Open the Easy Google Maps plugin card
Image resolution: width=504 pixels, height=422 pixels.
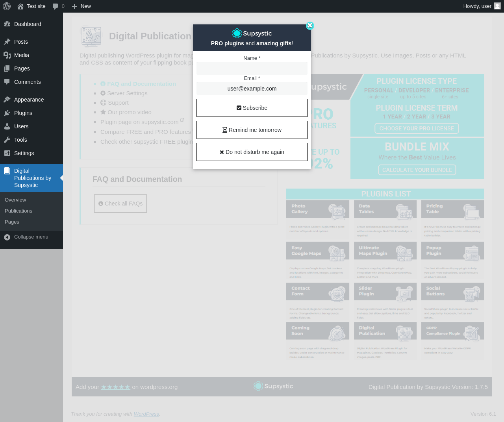(x=317, y=261)
